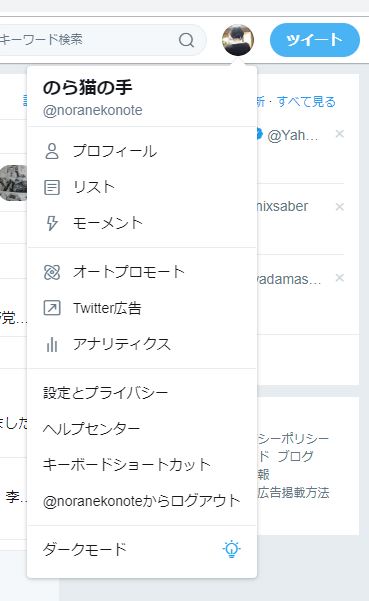Click the リスト list icon
The width and height of the screenshot is (369, 601).
52,187
